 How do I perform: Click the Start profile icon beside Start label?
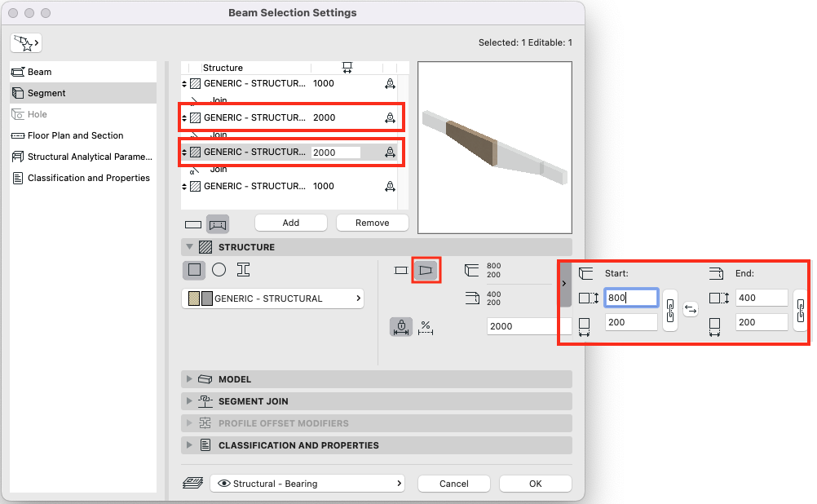(x=585, y=273)
